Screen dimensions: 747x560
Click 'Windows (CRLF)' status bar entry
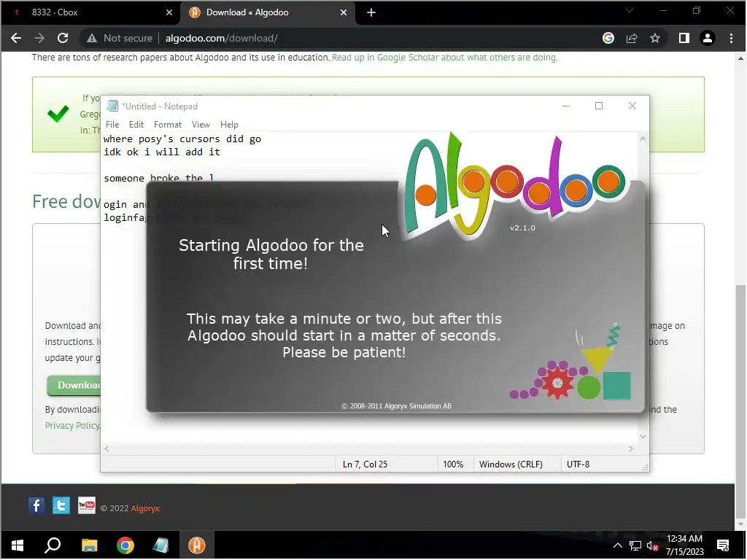pyautogui.click(x=511, y=464)
